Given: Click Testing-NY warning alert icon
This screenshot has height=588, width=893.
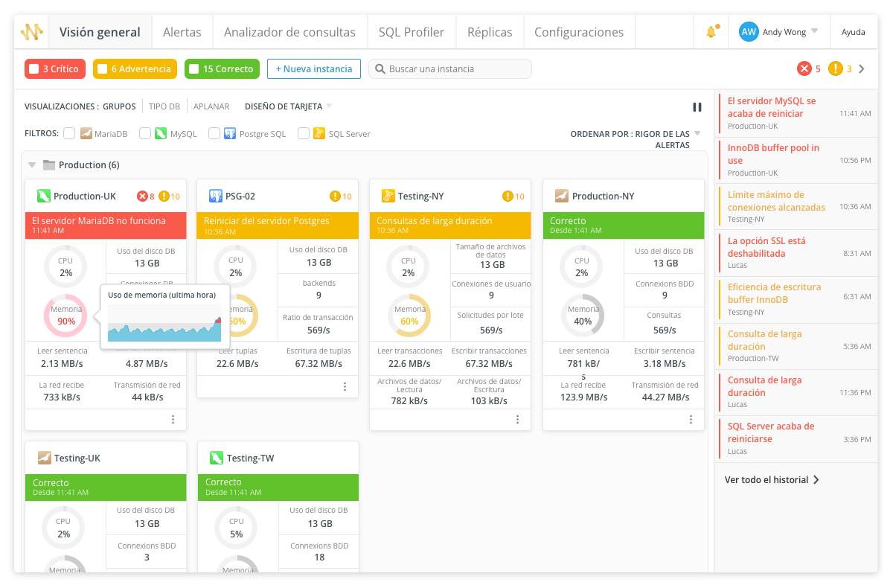Looking at the screenshot, I should [x=508, y=196].
